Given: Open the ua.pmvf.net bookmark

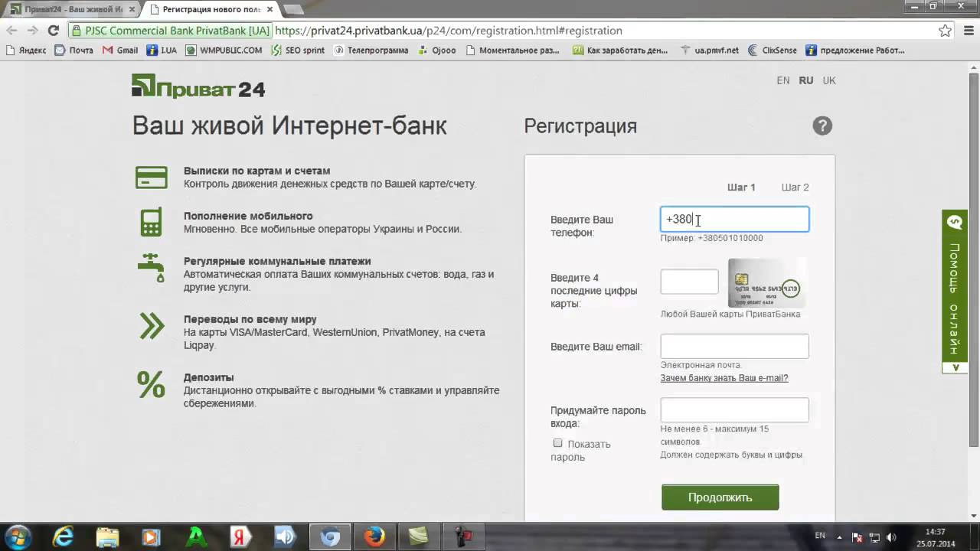Looking at the screenshot, I should 709,51.
